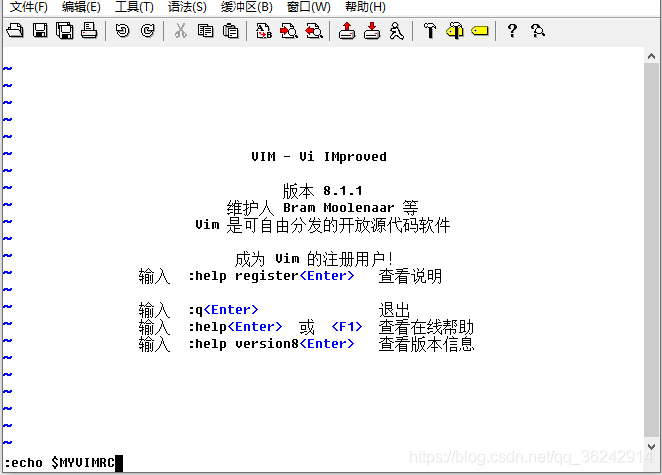Image resolution: width=662 pixels, height=475 pixels.
Task: Click the '退出' text
Action: (x=394, y=310)
